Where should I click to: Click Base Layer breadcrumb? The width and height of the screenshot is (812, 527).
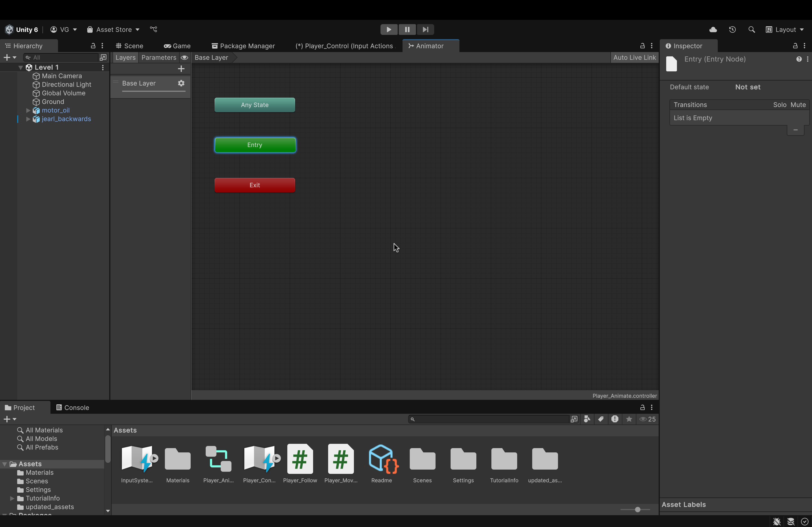(x=211, y=58)
